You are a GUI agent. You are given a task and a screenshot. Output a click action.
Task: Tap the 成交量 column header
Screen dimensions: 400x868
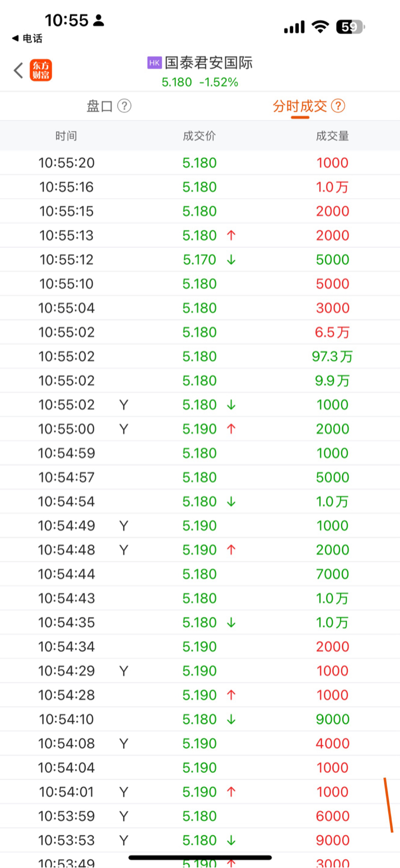333,136
